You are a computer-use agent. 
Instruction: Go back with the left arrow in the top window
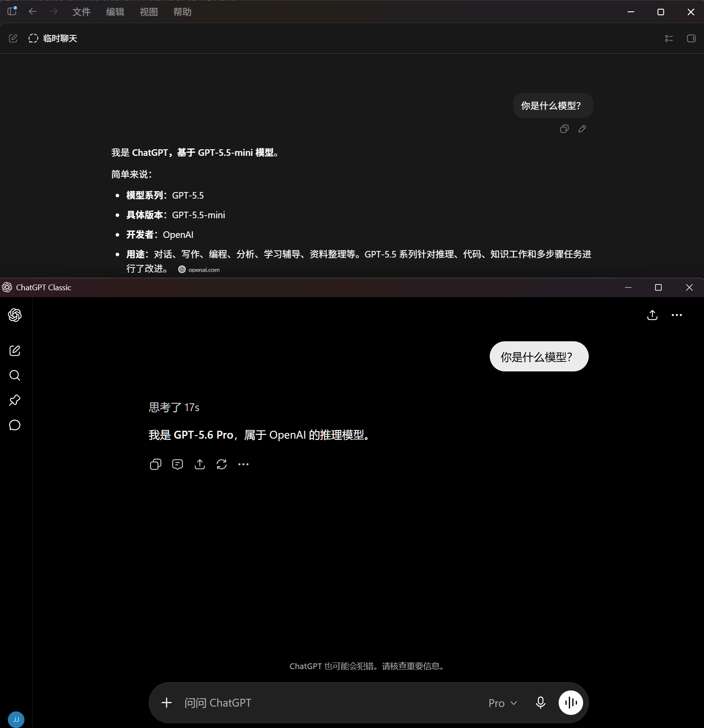point(33,12)
